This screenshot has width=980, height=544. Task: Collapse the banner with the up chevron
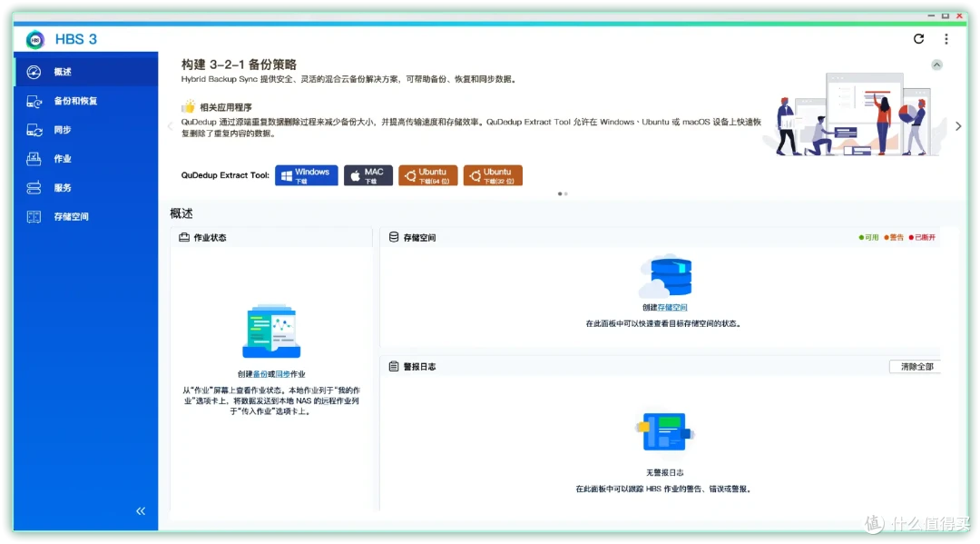[936, 65]
